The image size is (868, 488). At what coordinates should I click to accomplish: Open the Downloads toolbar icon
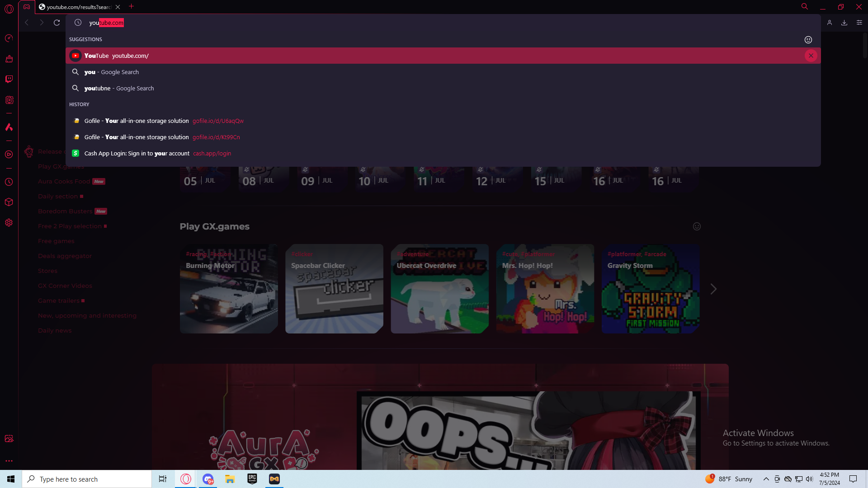coord(844,23)
